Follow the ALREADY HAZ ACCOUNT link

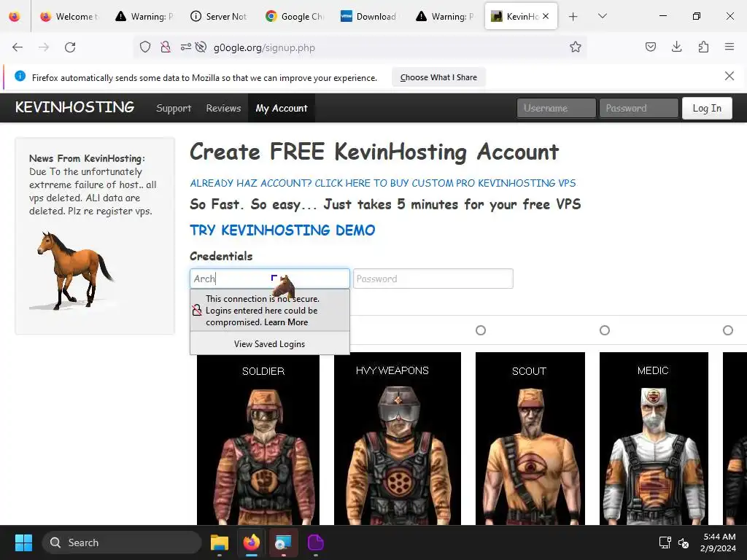(x=382, y=183)
